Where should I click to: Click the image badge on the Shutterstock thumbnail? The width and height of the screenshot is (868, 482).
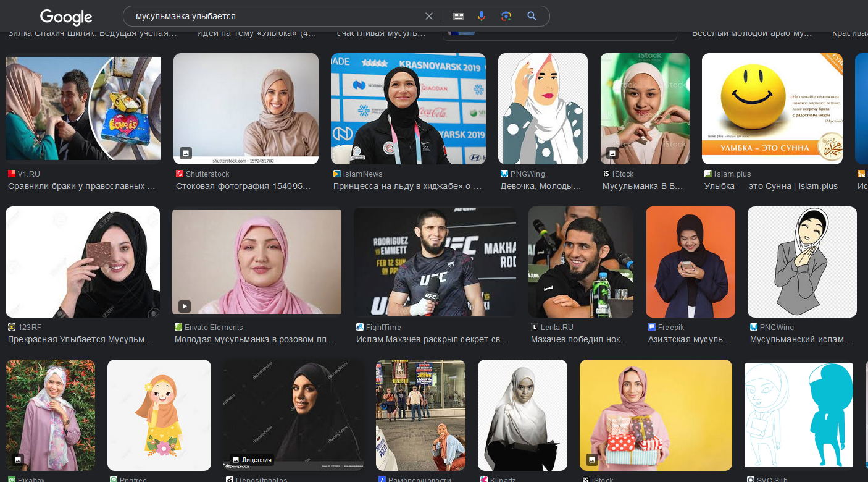(x=185, y=153)
